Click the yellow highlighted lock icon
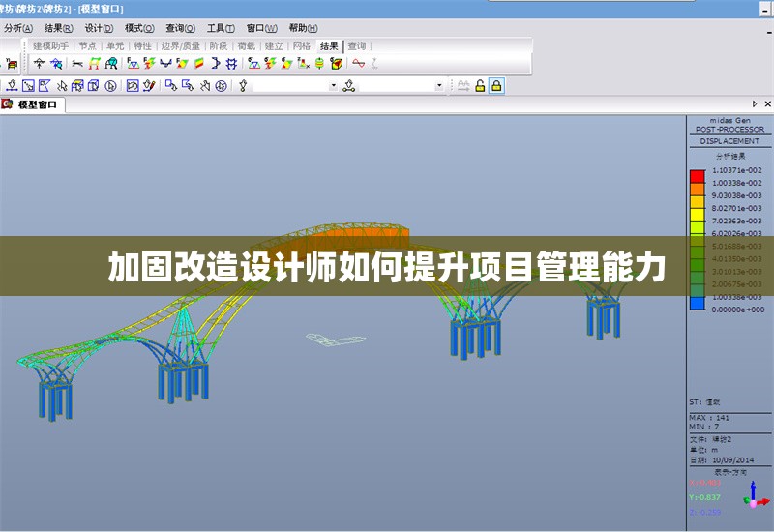 (x=496, y=86)
